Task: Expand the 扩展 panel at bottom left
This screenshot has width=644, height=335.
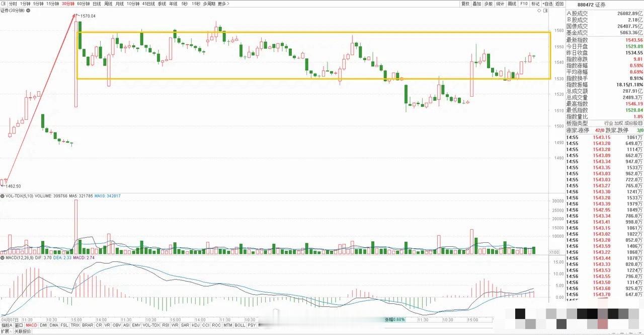Action: pos(6,331)
